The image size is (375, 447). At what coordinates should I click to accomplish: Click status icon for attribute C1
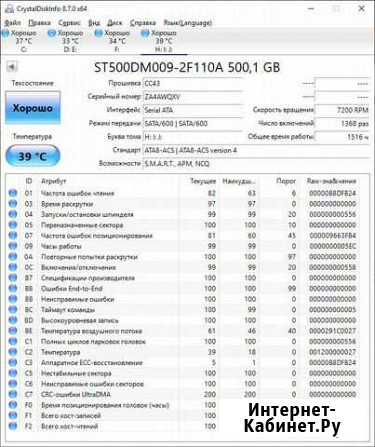click(x=13, y=342)
